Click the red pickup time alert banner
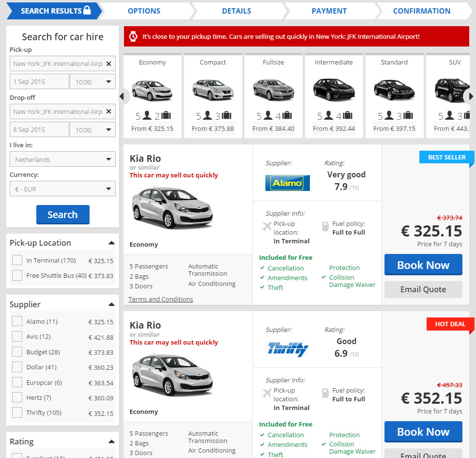The image size is (476, 458). pos(296,36)
